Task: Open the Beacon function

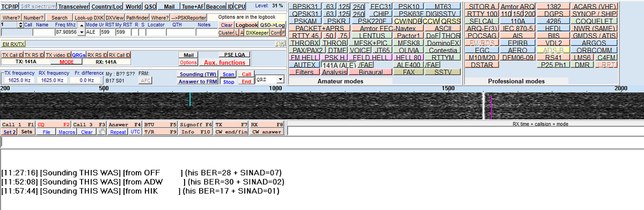Action: 215,6
